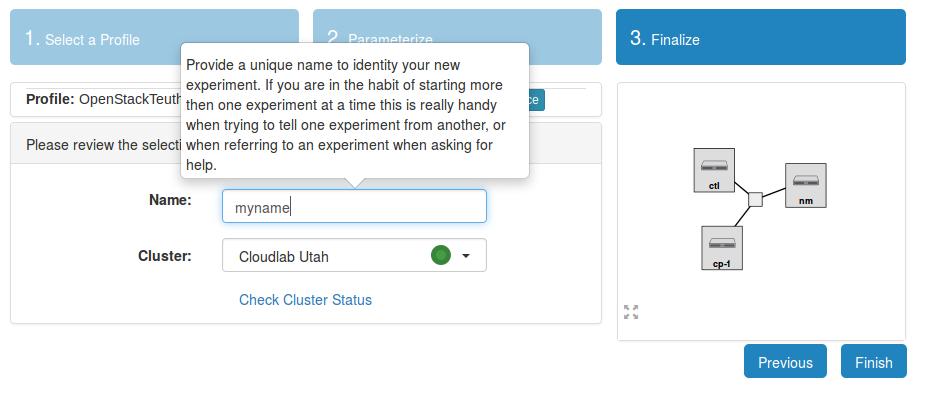Select the ctl node icon in topology

tap(714, 170)
